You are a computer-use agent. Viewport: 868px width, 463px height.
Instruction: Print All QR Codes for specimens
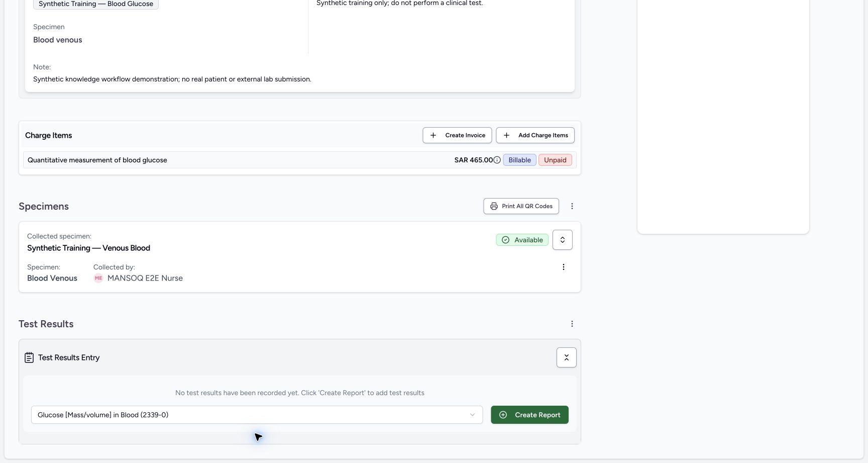[x=521, y=206]
